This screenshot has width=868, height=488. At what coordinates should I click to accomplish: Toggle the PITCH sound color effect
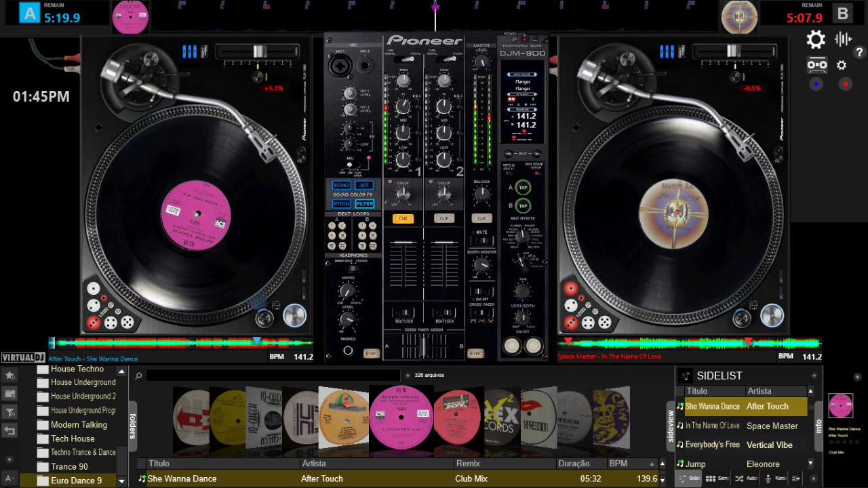341,203
